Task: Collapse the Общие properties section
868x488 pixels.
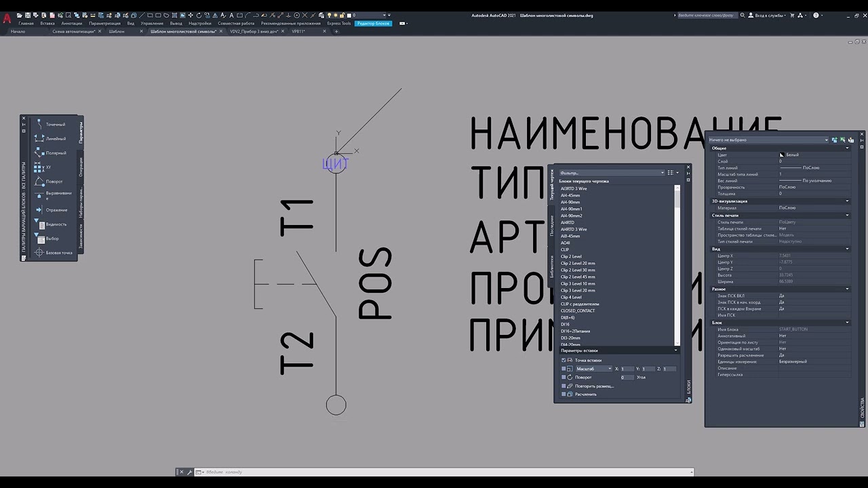Action: (x=847, y=148)
